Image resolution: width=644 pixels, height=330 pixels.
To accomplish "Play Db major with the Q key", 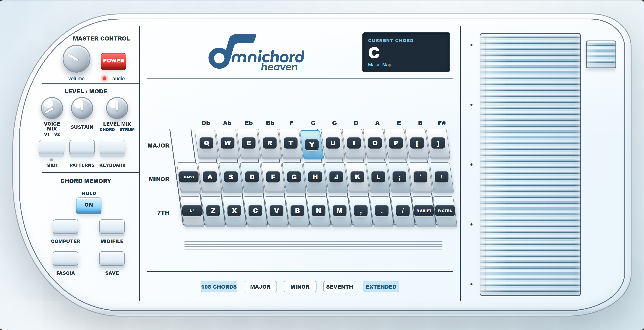I will pos(206,143).
